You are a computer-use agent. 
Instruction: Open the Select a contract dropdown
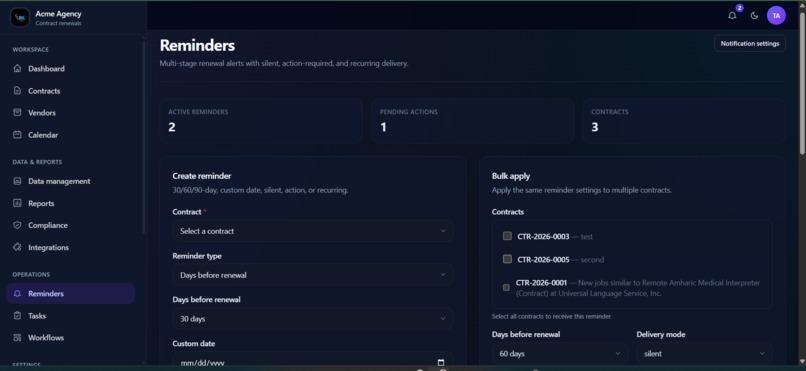(x=313, y=231)
